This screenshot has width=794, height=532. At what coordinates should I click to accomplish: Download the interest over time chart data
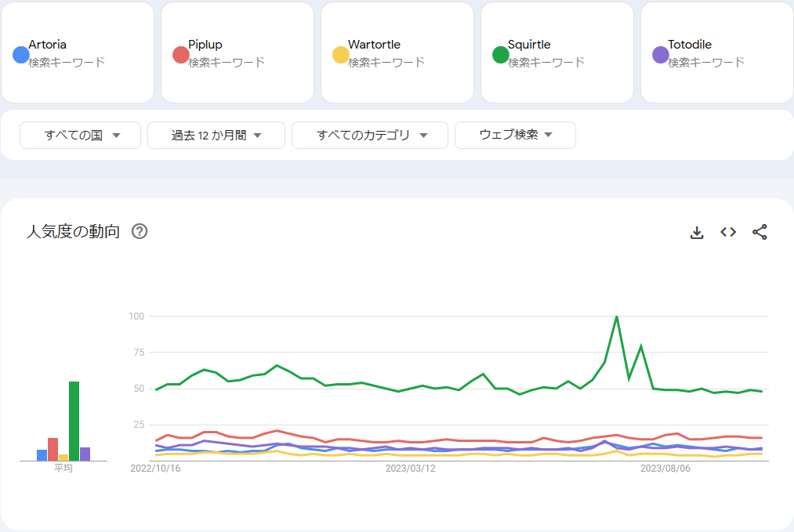click(697, 232)
